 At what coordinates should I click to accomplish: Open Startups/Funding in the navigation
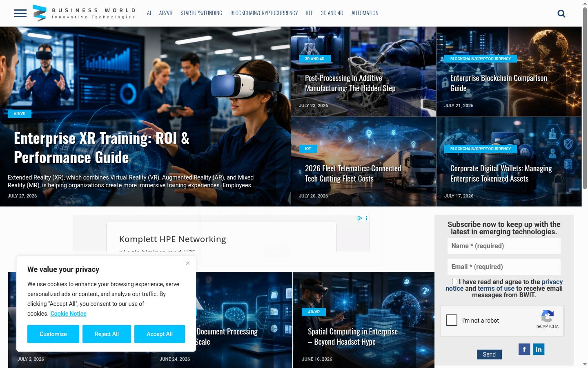click(x=201, y=13)
